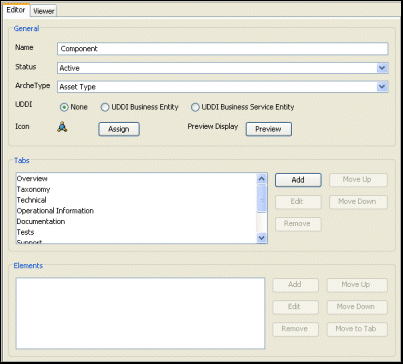
Task: Select the None UDDI radio button
Action: (64, 107)
